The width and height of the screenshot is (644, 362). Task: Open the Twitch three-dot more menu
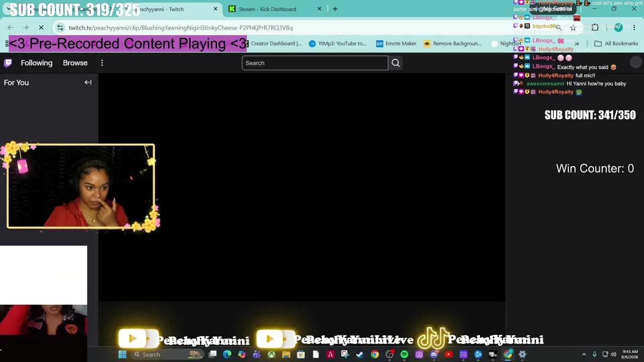coord(102,63)
